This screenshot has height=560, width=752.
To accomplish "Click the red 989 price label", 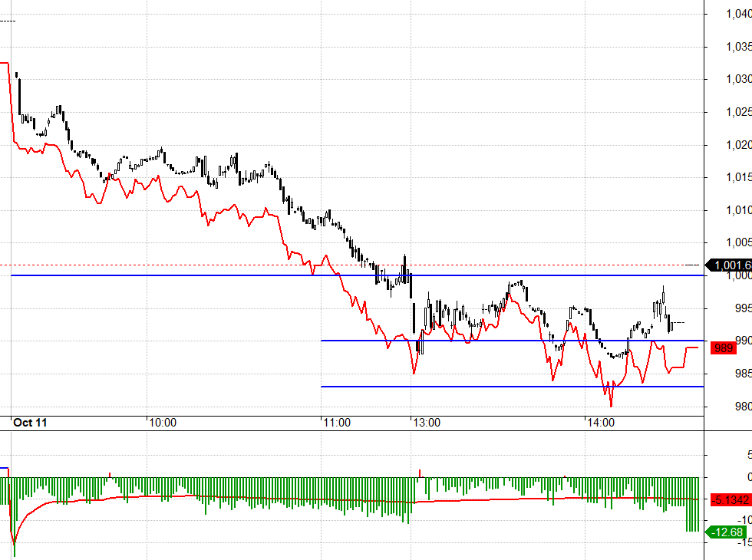I will [723, 348].
